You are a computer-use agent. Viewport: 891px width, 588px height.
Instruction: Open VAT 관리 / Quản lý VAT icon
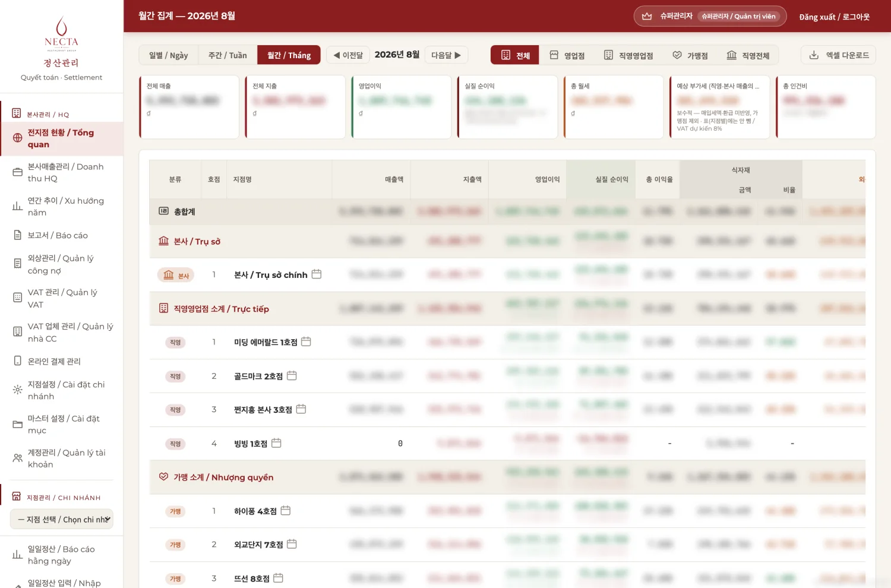click(x=18, y=298)
